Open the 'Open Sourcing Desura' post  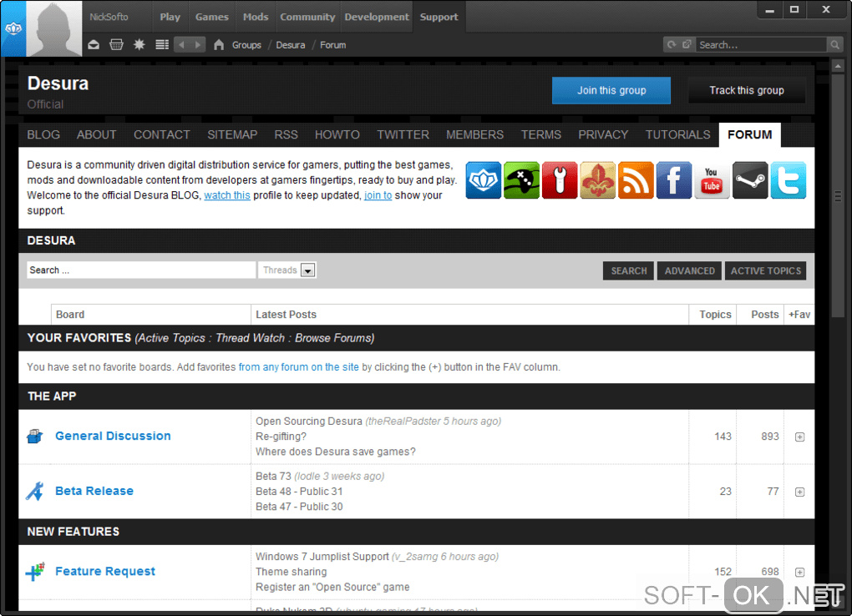pos(308,422)
